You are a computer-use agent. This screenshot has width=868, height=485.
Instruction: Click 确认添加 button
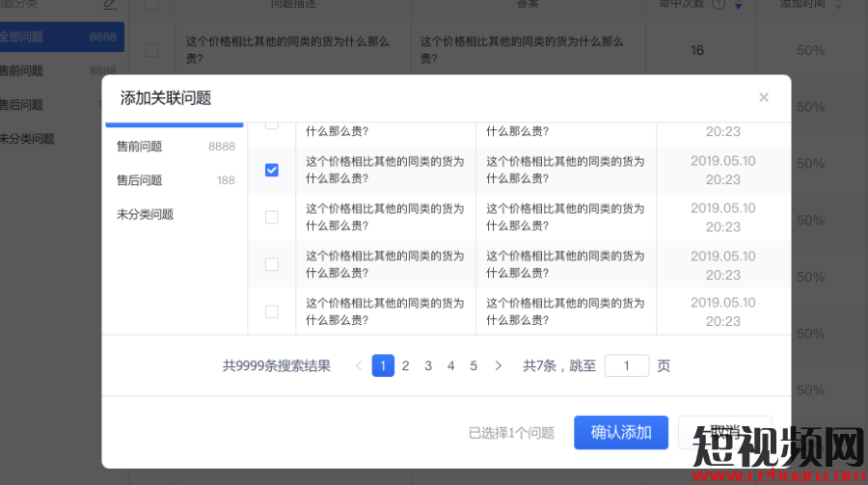tap(621, 433)
